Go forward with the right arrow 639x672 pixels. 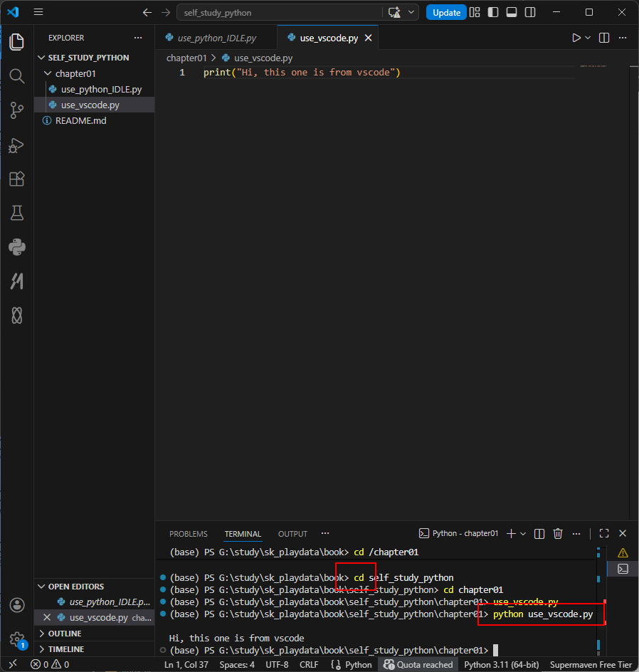[166, 12]
